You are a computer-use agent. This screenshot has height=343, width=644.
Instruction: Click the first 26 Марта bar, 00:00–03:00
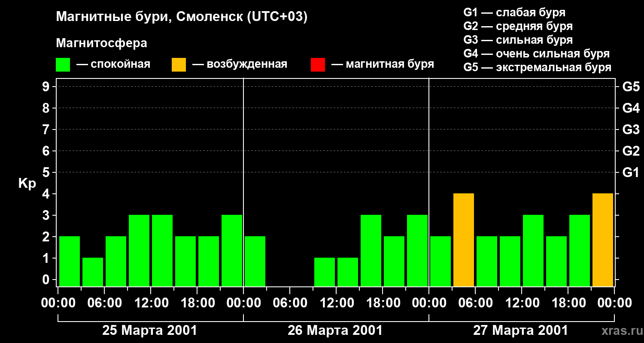click(255, 261)
